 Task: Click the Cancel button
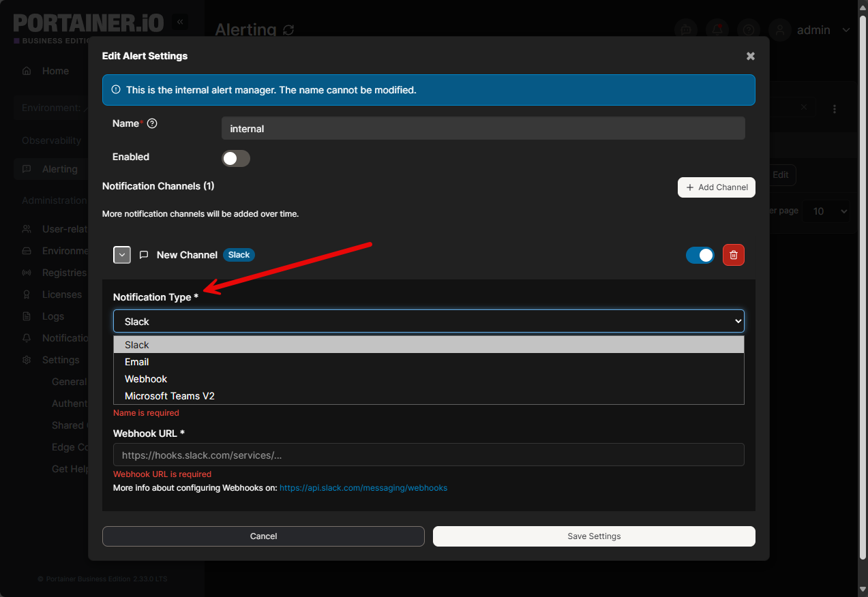263,536
